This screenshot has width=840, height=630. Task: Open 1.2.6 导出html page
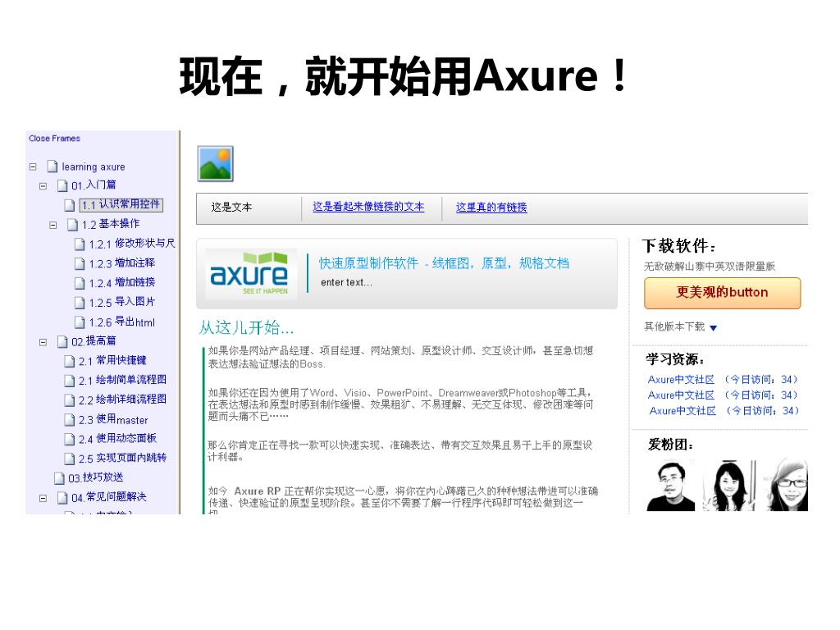(122, 322)
